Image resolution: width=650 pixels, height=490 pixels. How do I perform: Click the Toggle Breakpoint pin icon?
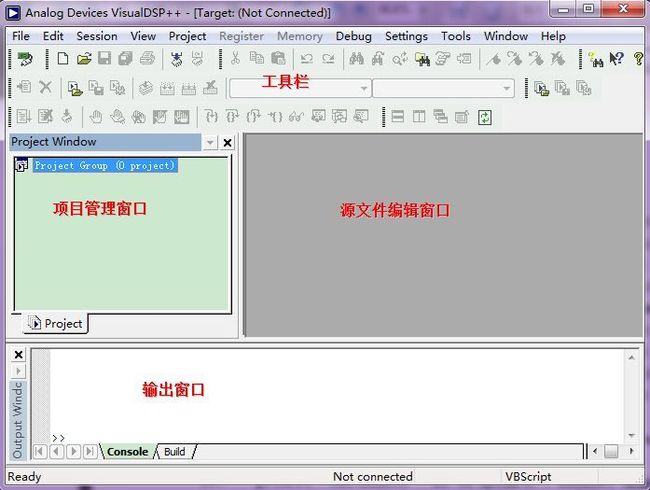(493, 59)
